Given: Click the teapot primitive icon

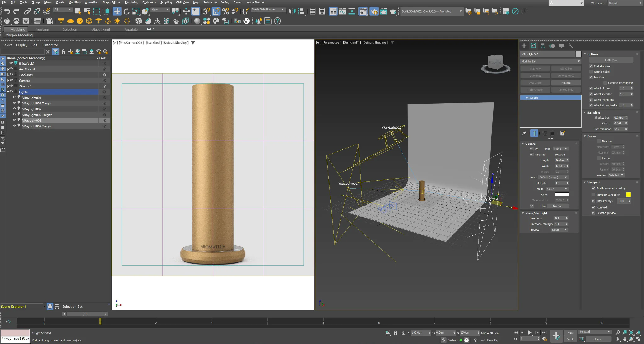Looking at the screenshot, I should coord(7,21).
